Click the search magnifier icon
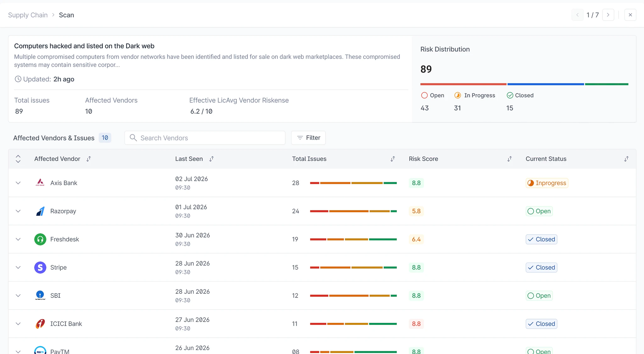Image resolution: width=644 pixels, height=354 pixels. [x=133, y=138]
